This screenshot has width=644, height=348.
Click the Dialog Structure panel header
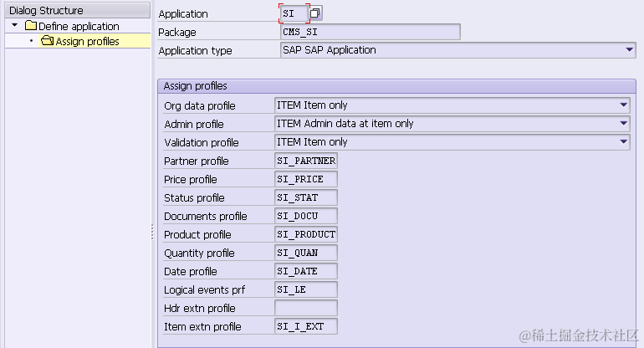(x=77, y=10)
